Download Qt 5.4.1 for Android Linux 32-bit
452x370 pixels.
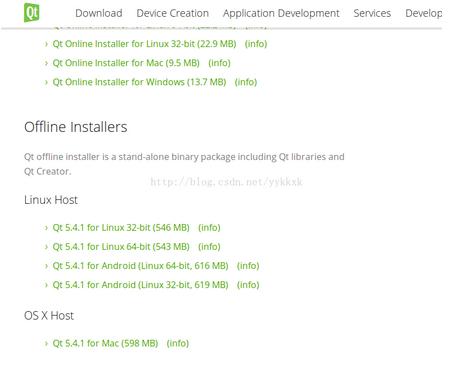click(140, 284)
